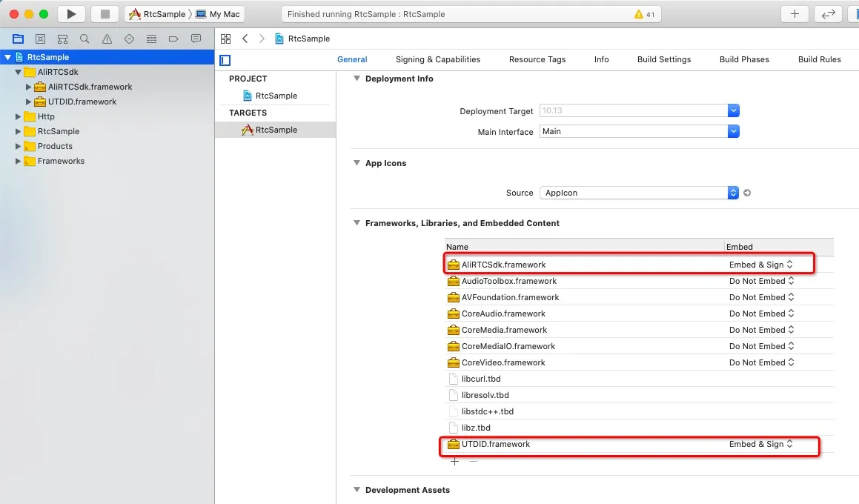This screenshot has width=859, height=504.
Task: Expand the Http folder
Action: point(18,116)
